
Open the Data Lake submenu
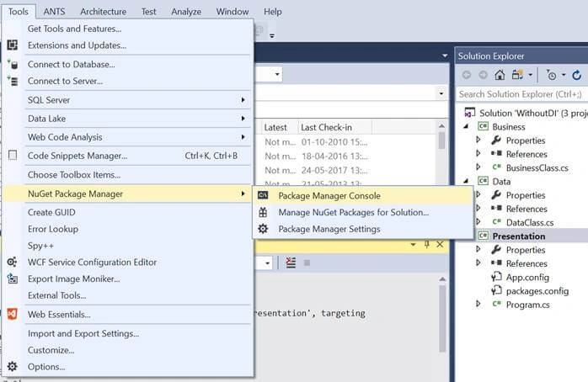(126, 119)
